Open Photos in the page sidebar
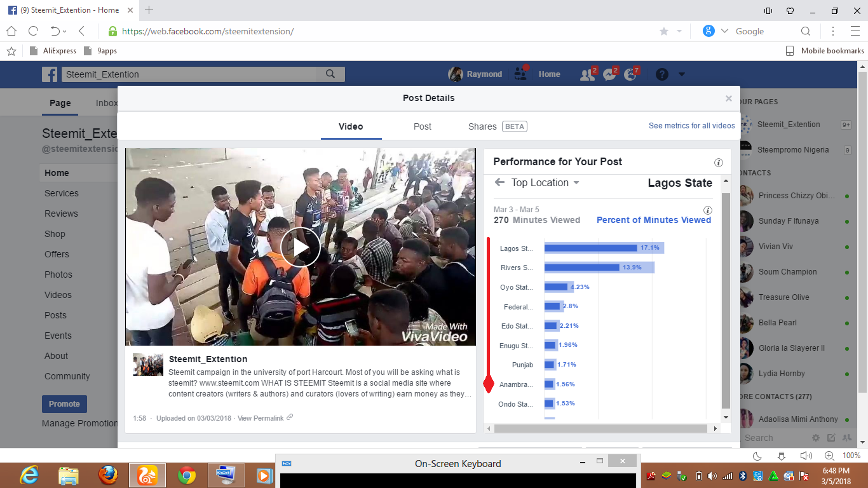This screenshot has height=488, width=868. (x=58, y=274)
